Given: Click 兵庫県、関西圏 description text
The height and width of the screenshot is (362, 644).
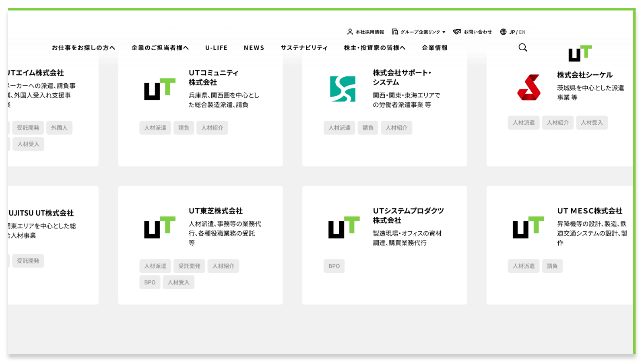Looking at the screenshot, I should [x=224, y=100].
